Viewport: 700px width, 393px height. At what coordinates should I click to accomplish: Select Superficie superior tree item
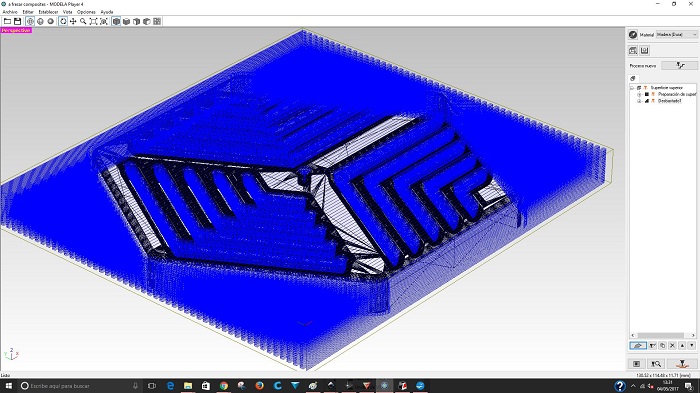pos(667,88)
